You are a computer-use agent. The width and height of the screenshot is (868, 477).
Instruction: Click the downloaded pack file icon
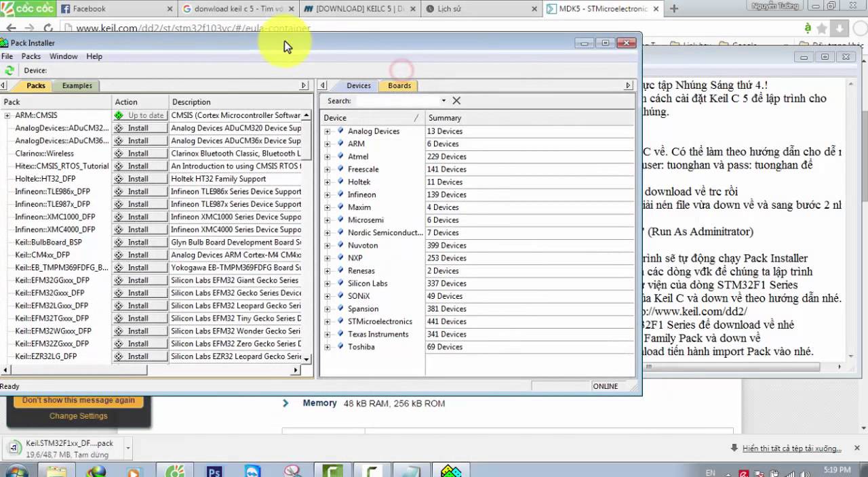click(14, 447)
